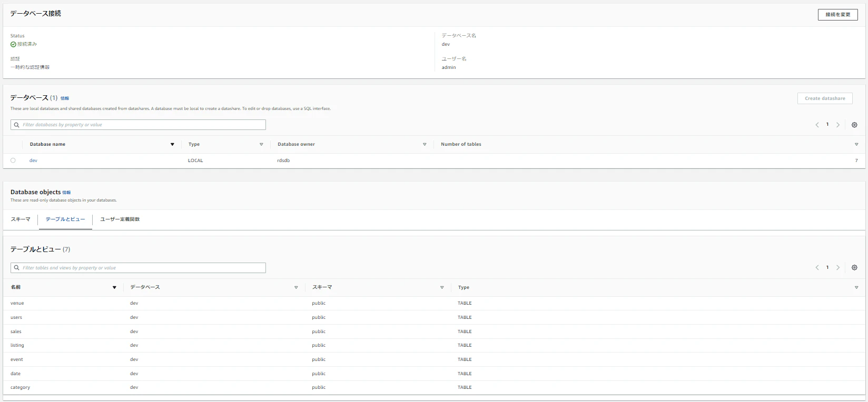Viewport: 868px width, 402px height.
Task: Sort tables by Type column arrow
Action: point(856,287)
